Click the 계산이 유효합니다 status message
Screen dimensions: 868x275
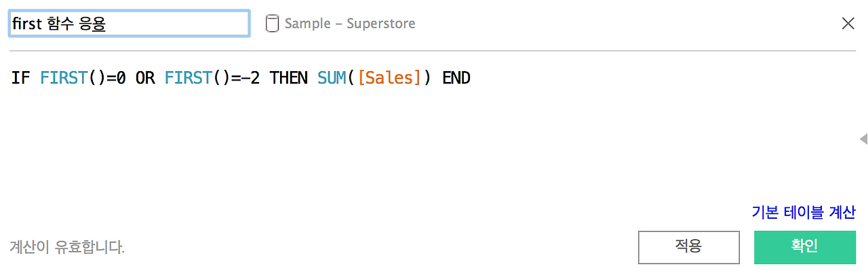point(67,247)
